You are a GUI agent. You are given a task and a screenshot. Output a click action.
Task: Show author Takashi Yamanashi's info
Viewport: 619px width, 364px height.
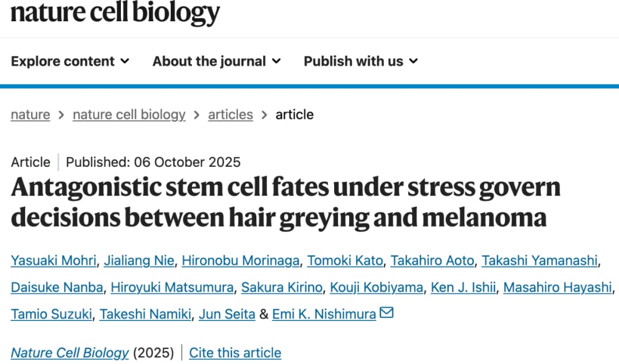(540, 261)
